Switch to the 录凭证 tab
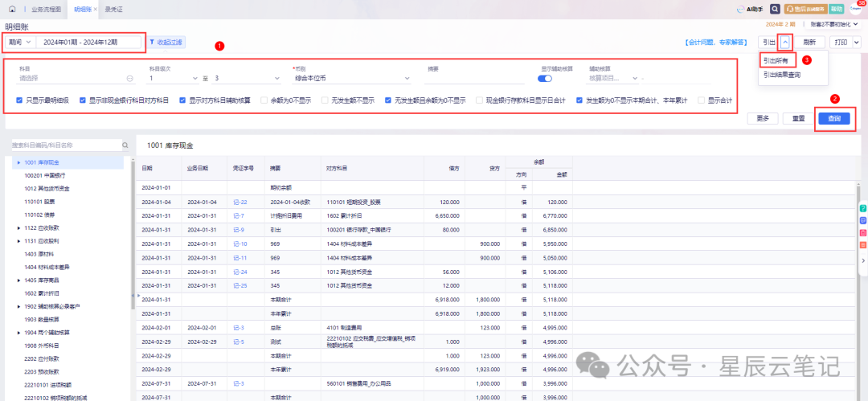The image size is (868, 401). point(113,10)
